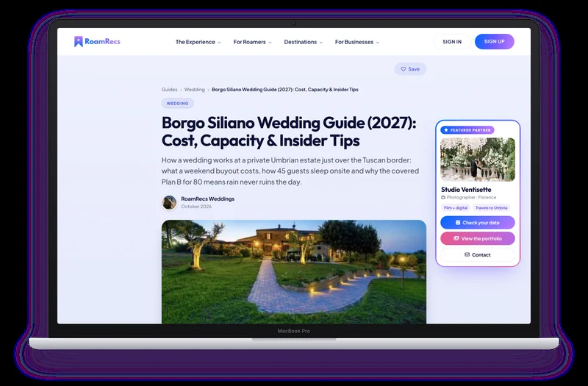Click the RoamRecs logo text

(x=102, y=41)
